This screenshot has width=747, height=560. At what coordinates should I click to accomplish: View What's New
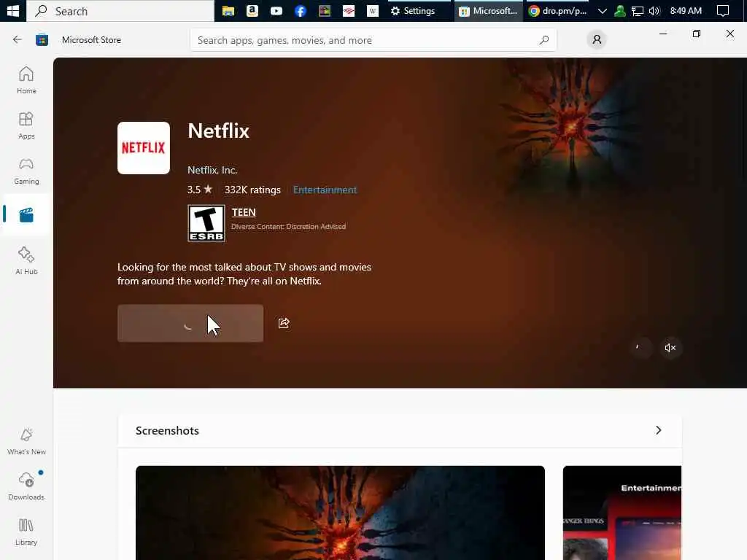(x=26, y=441)
